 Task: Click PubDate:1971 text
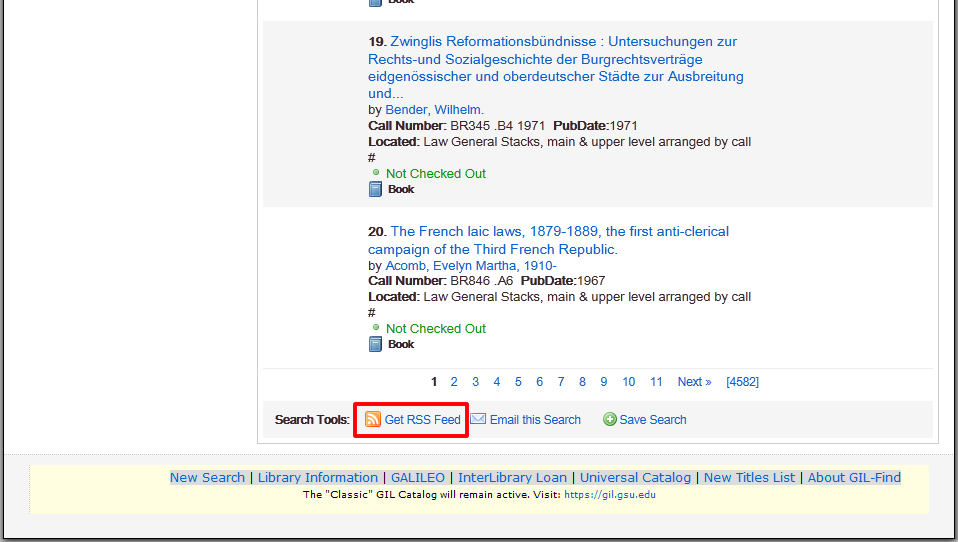pos(595,126)
